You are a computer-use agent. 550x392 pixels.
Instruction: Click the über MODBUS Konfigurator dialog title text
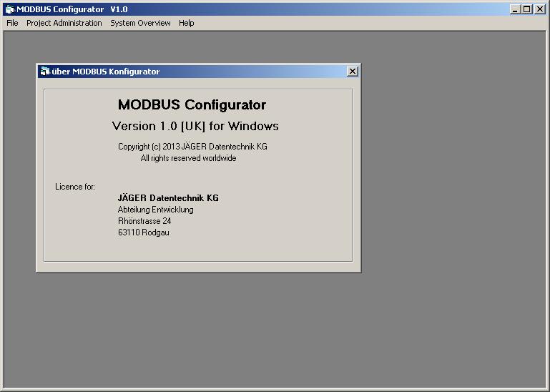tap(106, 72)
